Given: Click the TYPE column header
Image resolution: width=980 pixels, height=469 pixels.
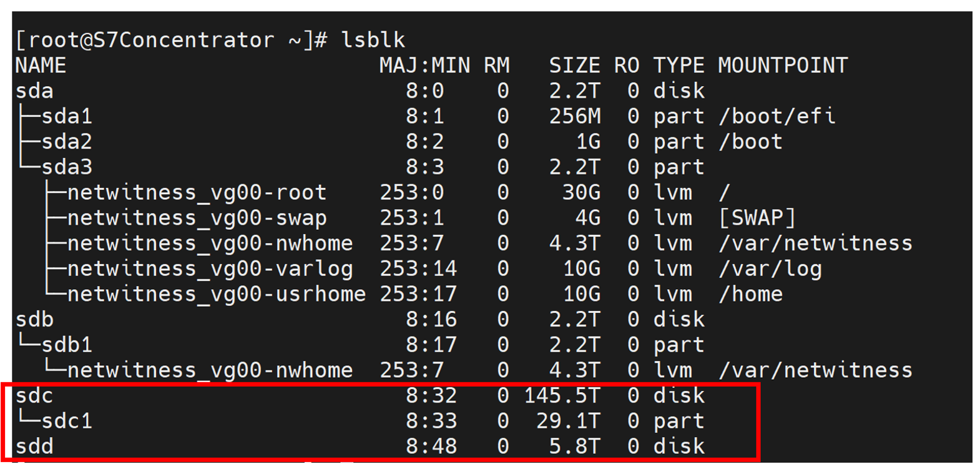Looking at the screenshot, I should (x=679, y=66).
